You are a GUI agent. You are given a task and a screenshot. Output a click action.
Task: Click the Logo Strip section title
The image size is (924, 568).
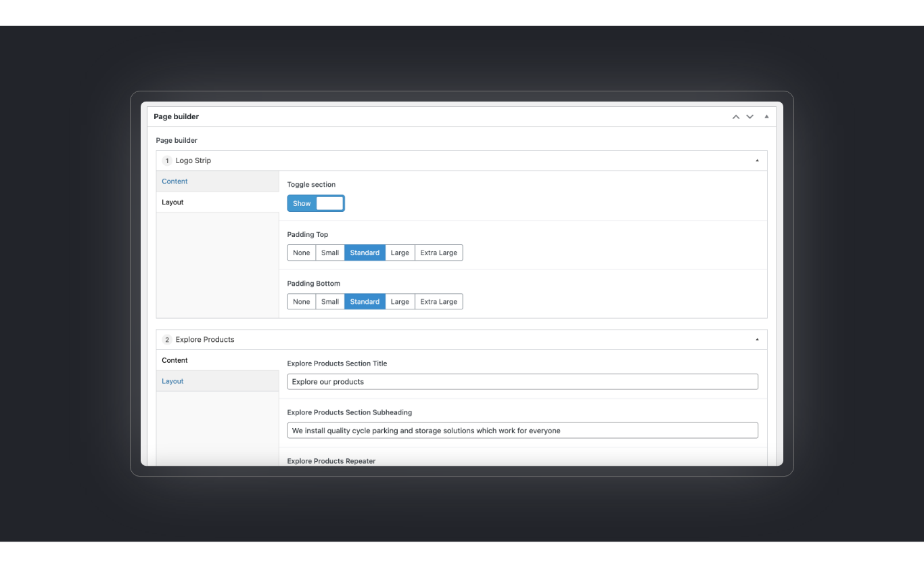pyautogui.click(x=193, y=160)
